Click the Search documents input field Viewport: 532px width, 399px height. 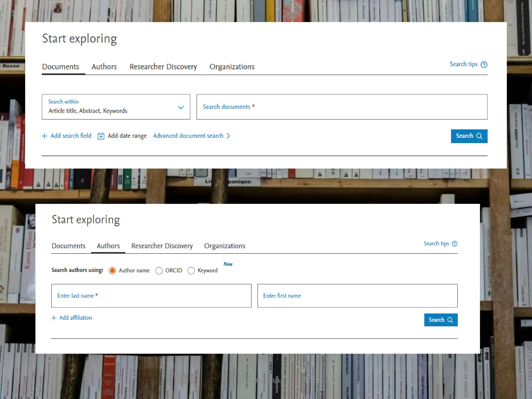342,107
